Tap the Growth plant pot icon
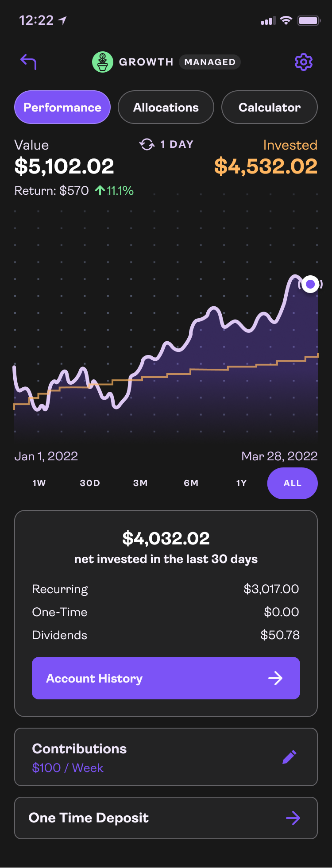This screenshot has width=332, height=868. coord(103,62)
